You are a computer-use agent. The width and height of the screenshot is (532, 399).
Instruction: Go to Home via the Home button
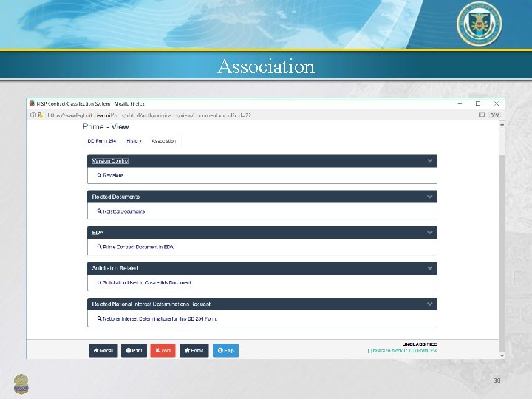(x=194, y=350)
